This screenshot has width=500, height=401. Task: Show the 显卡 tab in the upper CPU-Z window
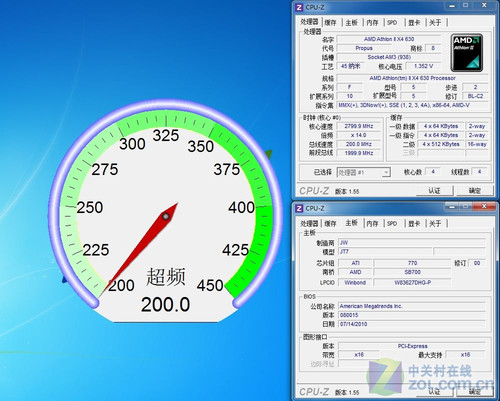pyautogui.click(x=414, y=23)
